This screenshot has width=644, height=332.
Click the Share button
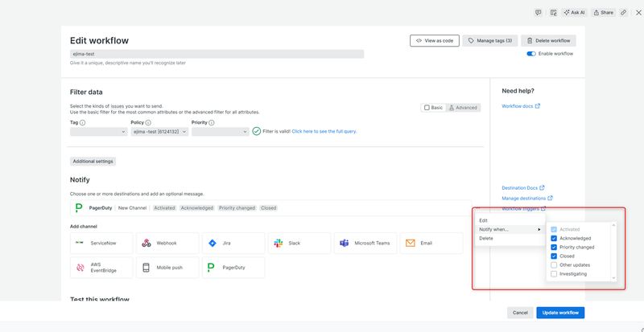point(603,13)
